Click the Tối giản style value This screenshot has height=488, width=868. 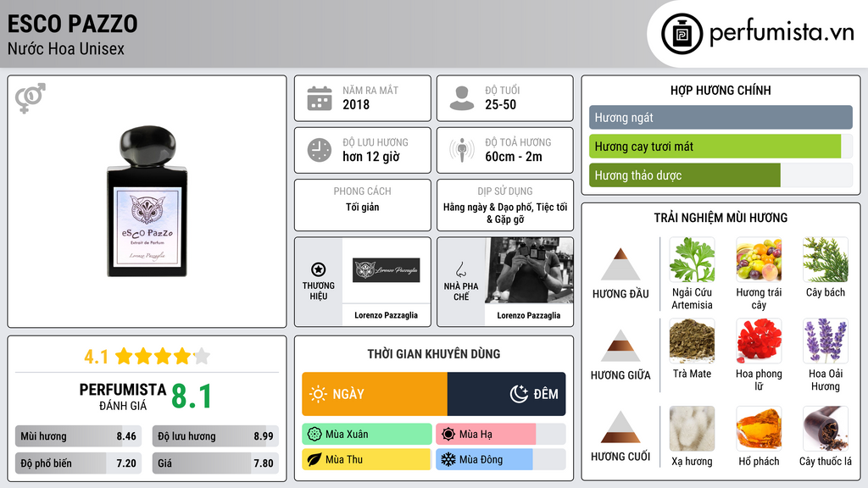(x=363, y=207)
